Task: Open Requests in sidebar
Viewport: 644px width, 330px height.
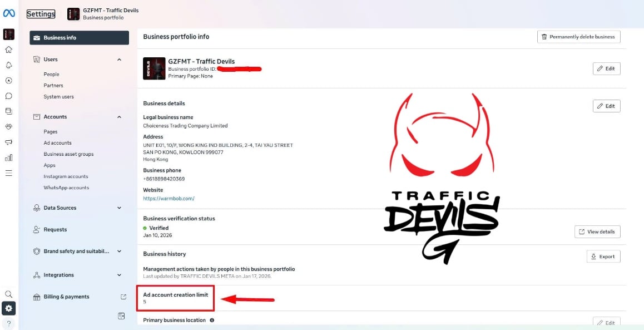Action: click(x=55, y=230)
